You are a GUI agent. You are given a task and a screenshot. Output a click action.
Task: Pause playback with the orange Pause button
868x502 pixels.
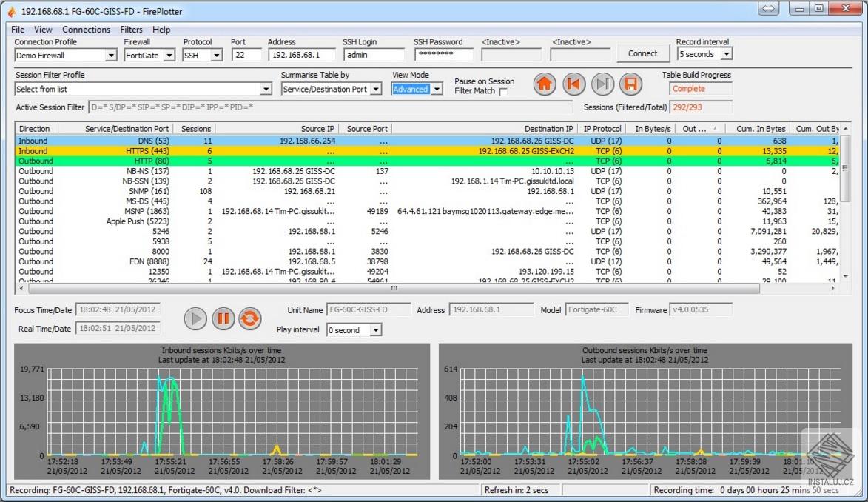coord(223,318)
